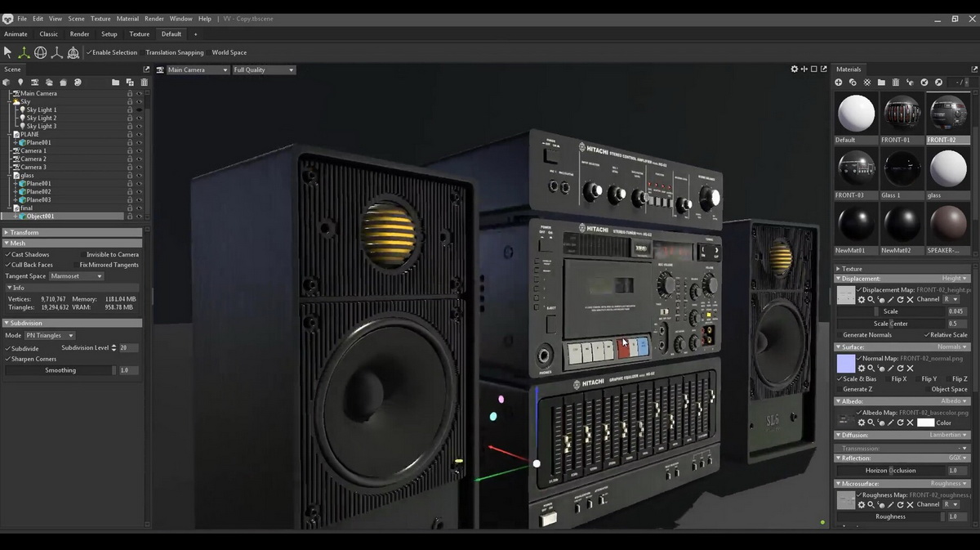Enable Translation Snapping
This screenshot has width=980, height=550.
174,52
